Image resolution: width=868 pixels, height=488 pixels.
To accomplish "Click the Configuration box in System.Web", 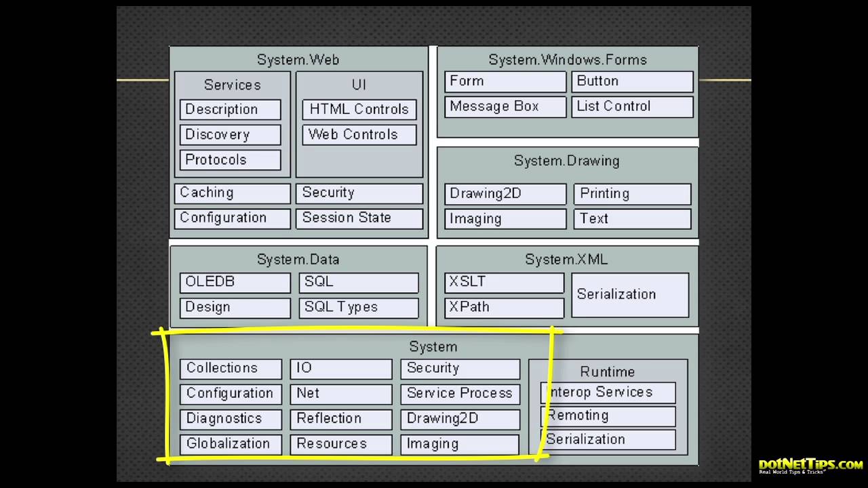I will click(x=233, y=218).
